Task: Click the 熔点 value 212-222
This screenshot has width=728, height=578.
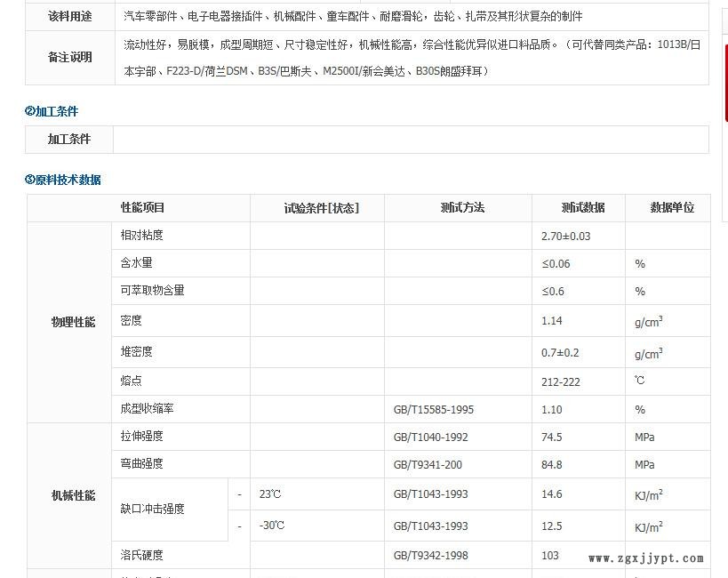Action: (560, 381)
